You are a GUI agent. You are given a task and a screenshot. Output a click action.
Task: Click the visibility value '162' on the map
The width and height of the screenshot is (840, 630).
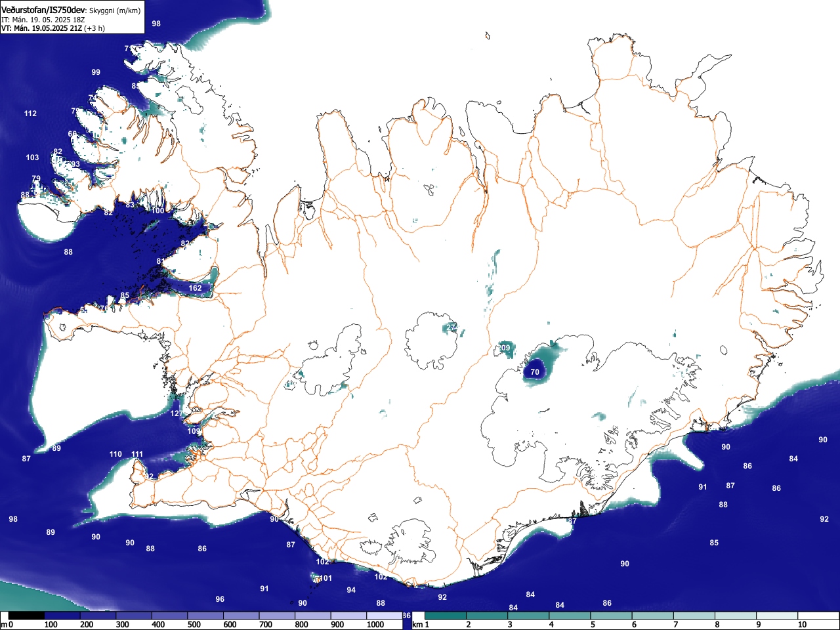click(196, 288)
